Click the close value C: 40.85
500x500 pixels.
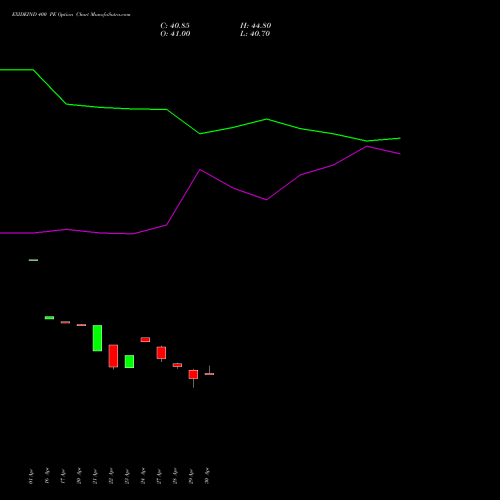(175, 26)
